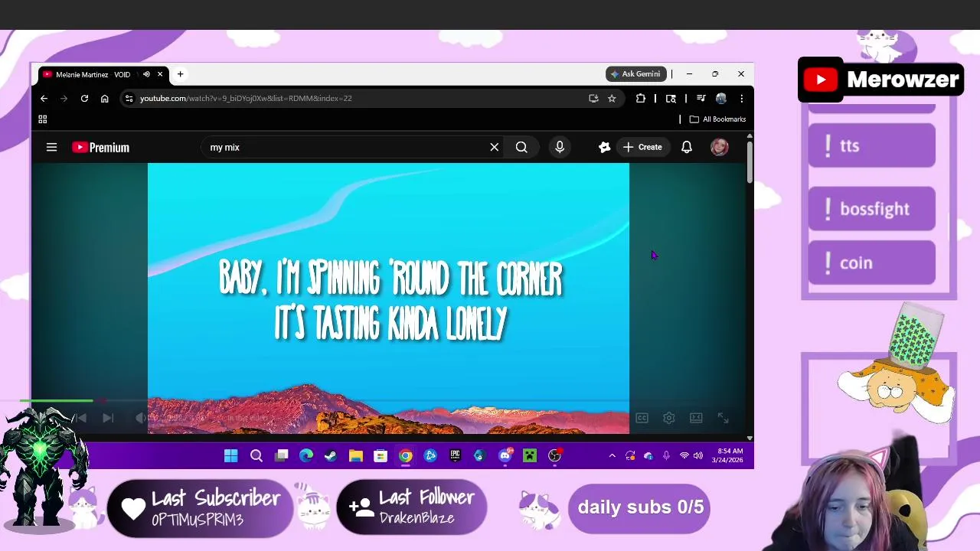Open Steam from the taskbar
Image resolution: width=980 pixels, height=551 pixels.
click(331, 456)
